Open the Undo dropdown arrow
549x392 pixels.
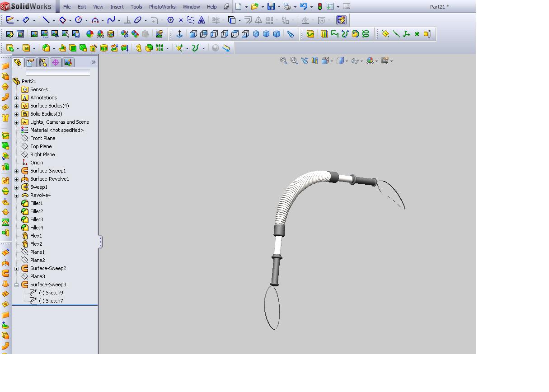[x=311, y=7]
